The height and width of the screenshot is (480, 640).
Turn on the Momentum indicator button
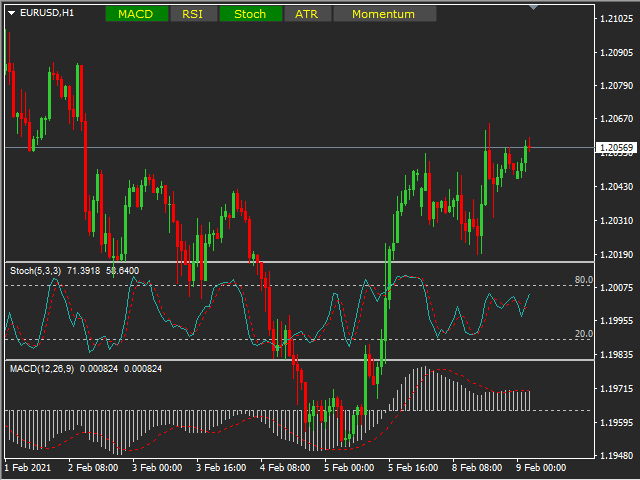click(384, 14)
